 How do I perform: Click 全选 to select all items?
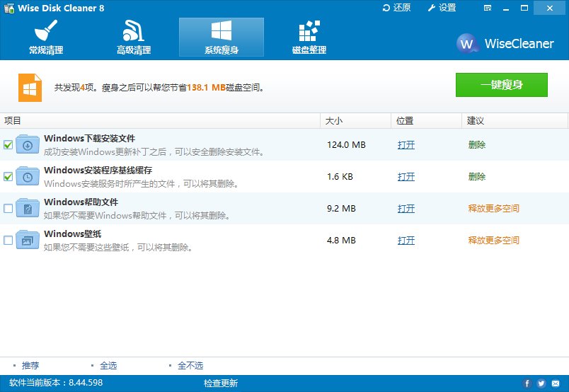[108, 366]
